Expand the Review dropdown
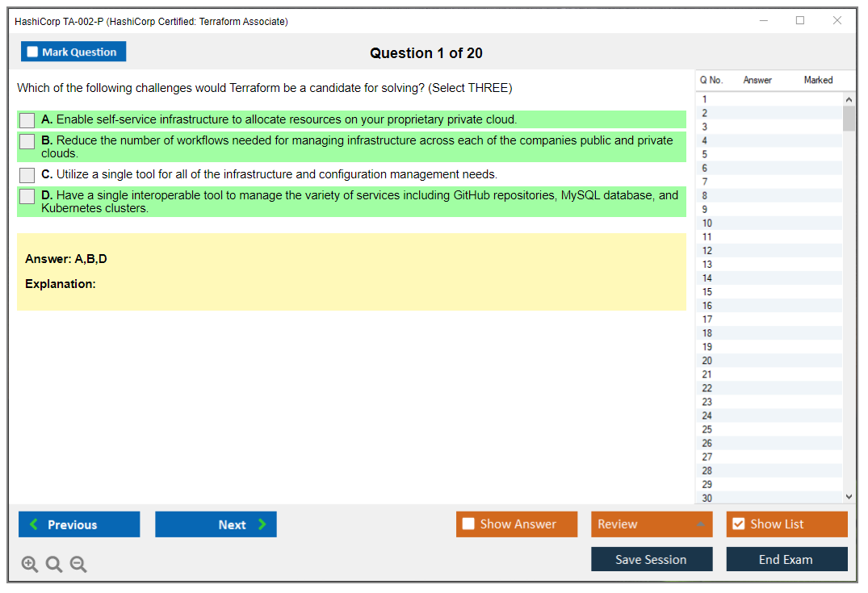This screenshot has width=868, height=593. pos(700,524)
